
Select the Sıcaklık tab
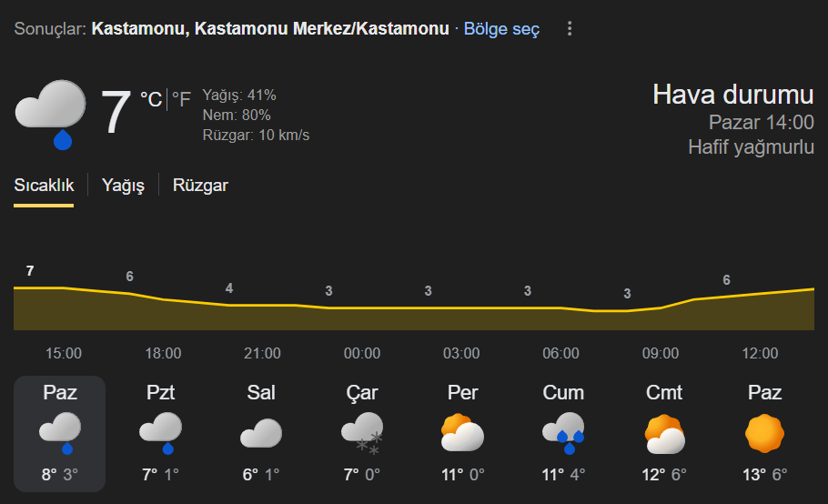(x=44, y=186)
